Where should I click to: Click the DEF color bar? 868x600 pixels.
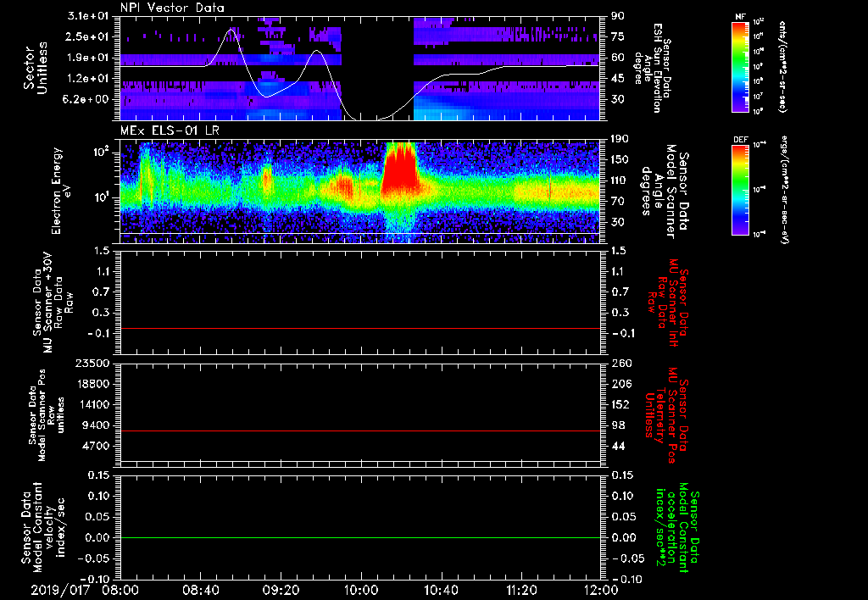[x=740, y=190]
